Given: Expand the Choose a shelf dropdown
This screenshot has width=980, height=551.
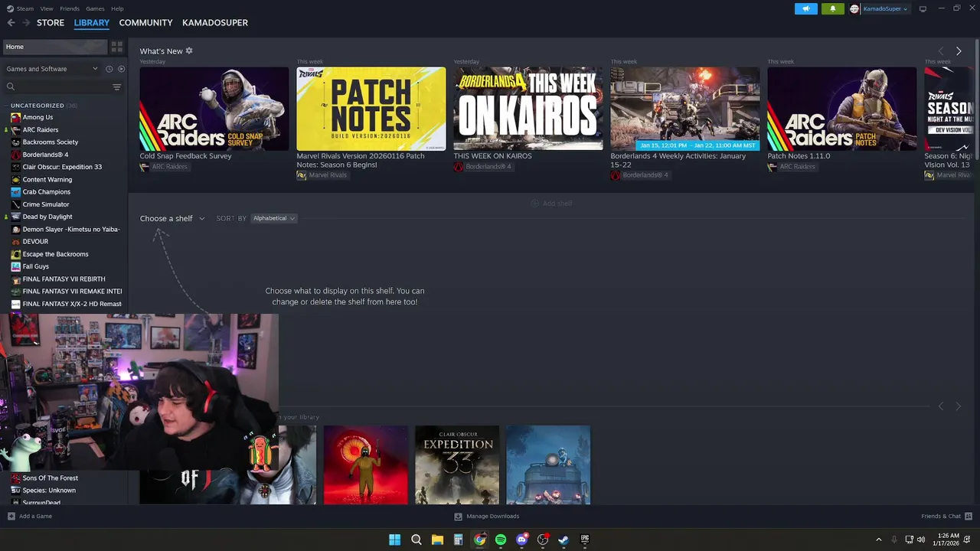Looking at the screenshot, I should click(172, 219).
